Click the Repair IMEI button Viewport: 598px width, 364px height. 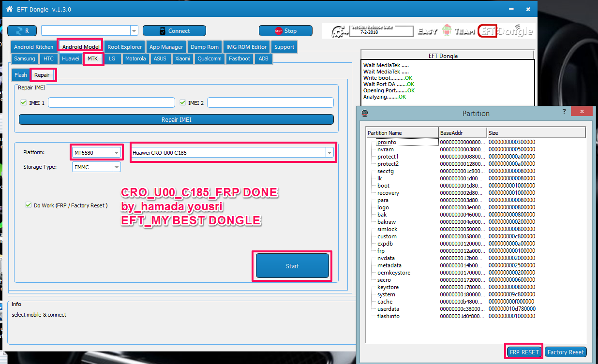(x=176, y=119)
